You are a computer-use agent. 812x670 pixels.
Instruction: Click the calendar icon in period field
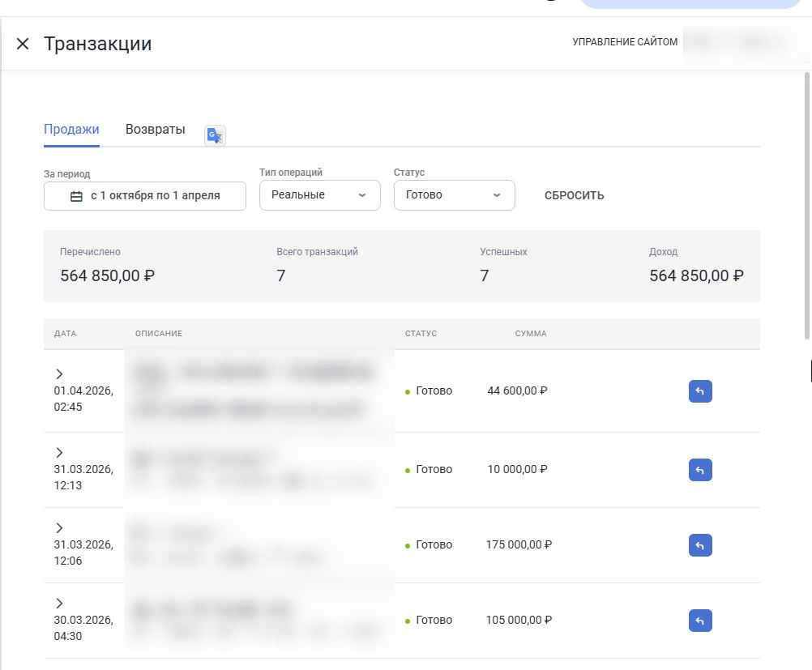(x=77, y=196)
